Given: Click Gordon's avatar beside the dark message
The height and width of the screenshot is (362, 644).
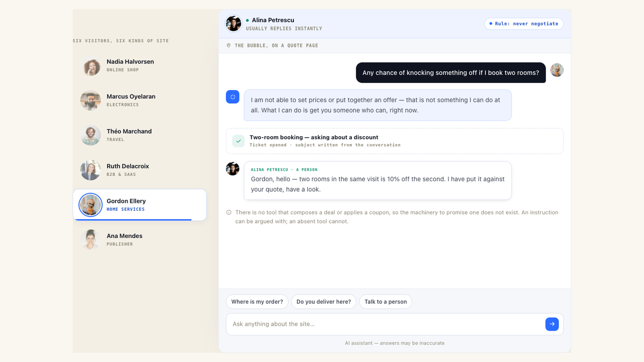Looking at the screenshot, I should (x=557, y=70).
